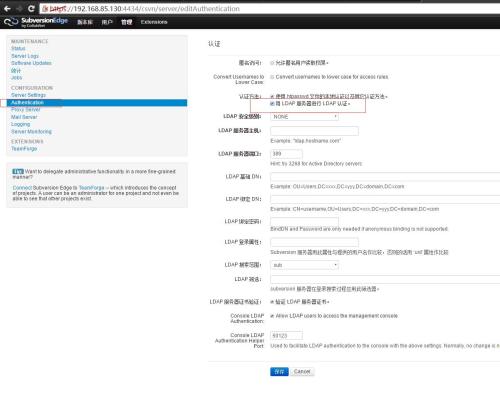Image resolution: width=500 pixels, height=394 pixels.
Task: Open 统计 in the sidebar
Action: pos(16,70)
